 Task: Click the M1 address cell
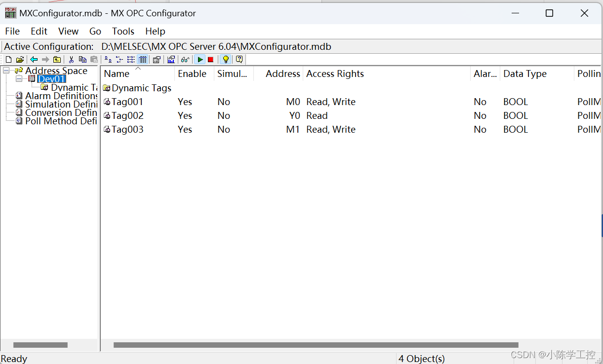(293, 129)
